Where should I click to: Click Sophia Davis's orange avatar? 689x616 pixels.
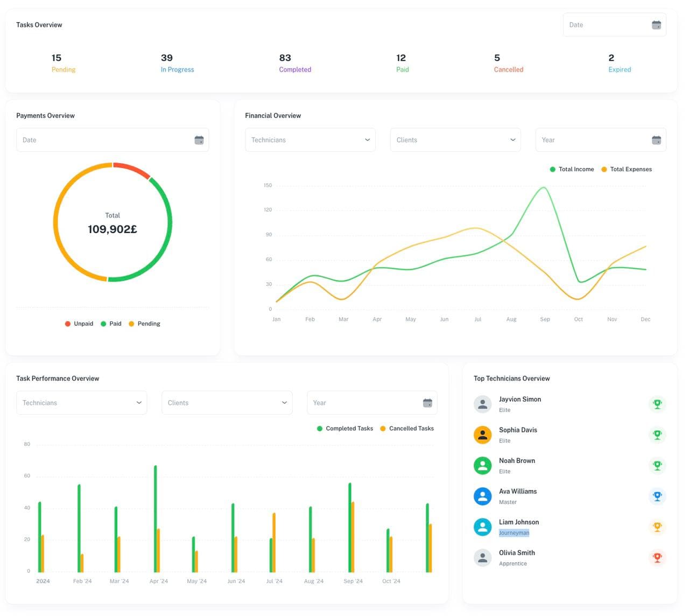pyautogui.click(x=482, y=435)
